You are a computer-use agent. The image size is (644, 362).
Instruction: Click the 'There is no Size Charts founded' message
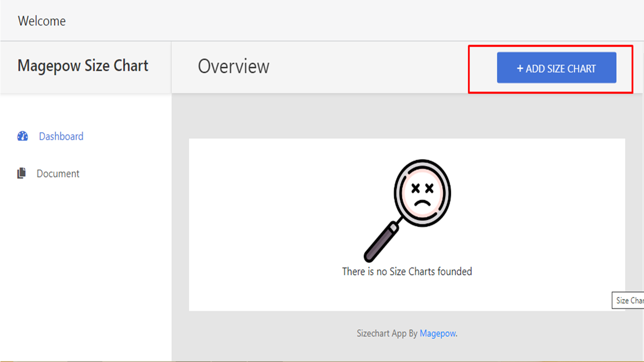(407, 271)
